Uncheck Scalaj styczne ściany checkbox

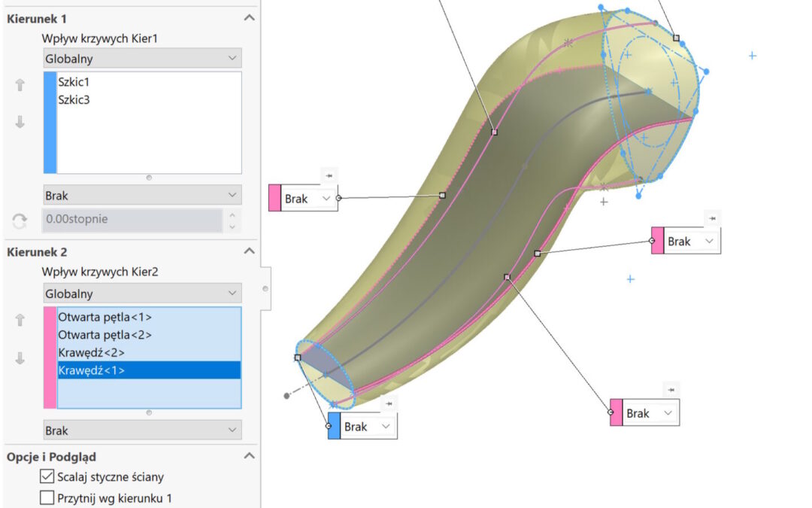47,476
